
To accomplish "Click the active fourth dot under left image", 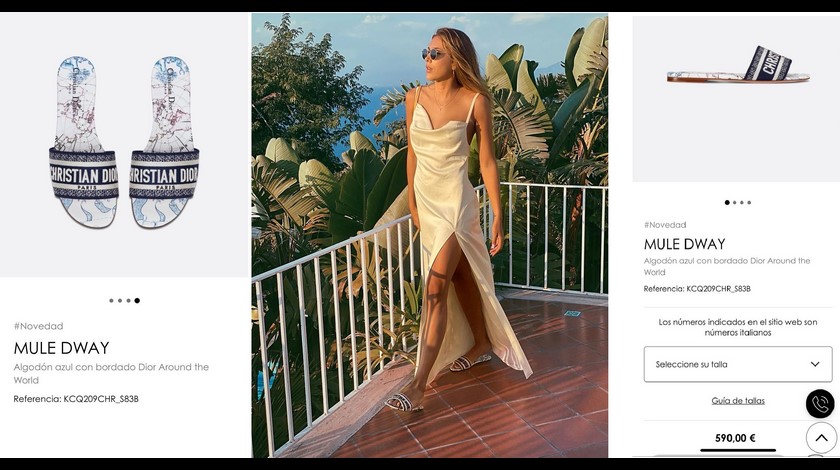I will pyautogui.click(x=137, y=300).
